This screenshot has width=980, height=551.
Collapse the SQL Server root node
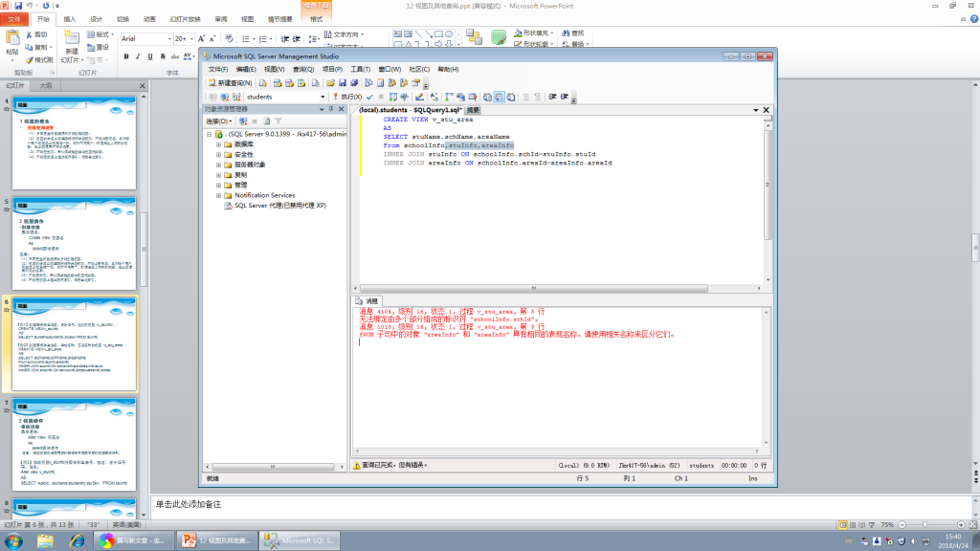210,134
